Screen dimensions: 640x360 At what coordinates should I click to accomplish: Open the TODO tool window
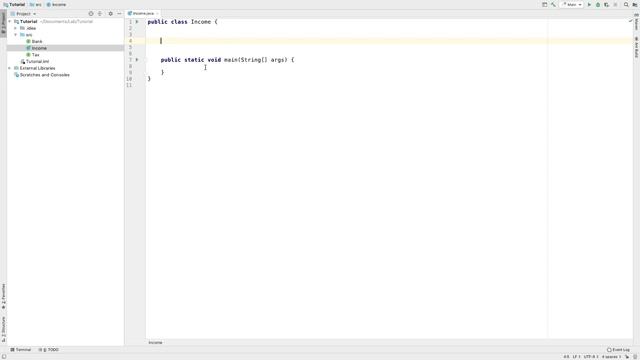coord(49,350)
